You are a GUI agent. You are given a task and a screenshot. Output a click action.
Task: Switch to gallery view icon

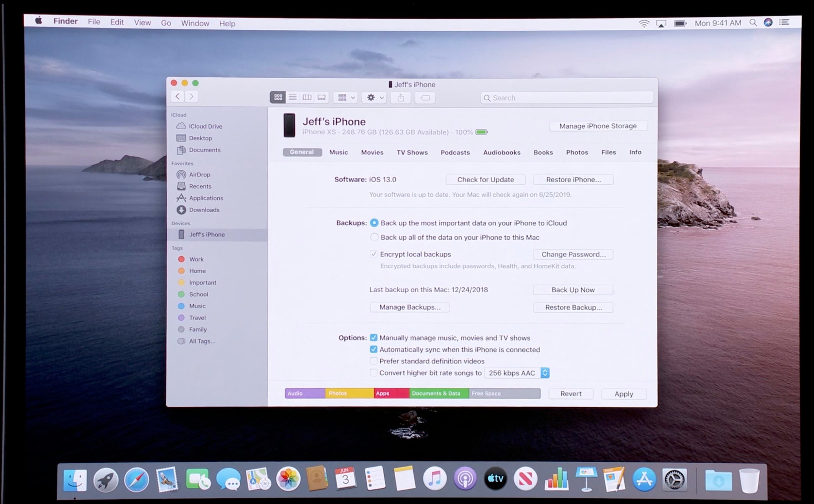click(321, 97)
